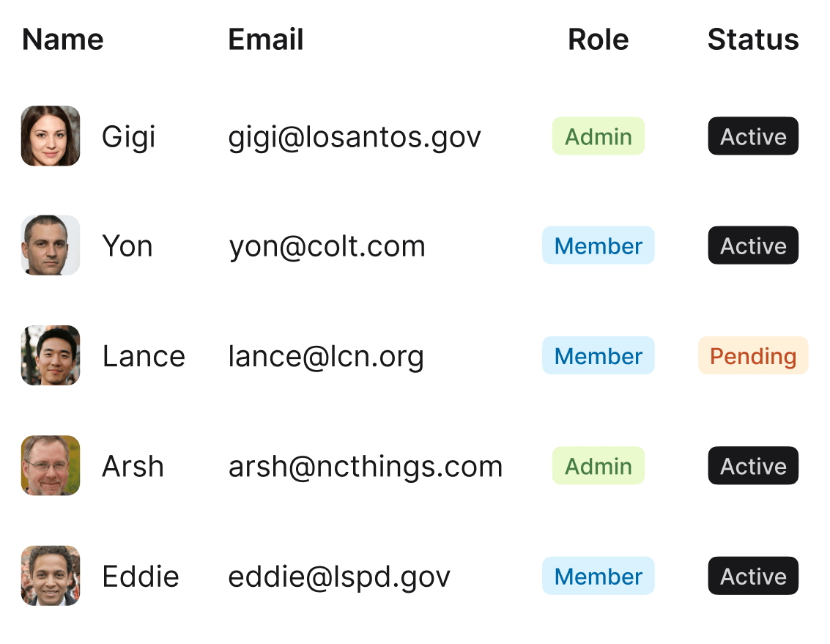Click Eddie's Active status badge
The height and width of the screenshot is (644, 830).
753,576
